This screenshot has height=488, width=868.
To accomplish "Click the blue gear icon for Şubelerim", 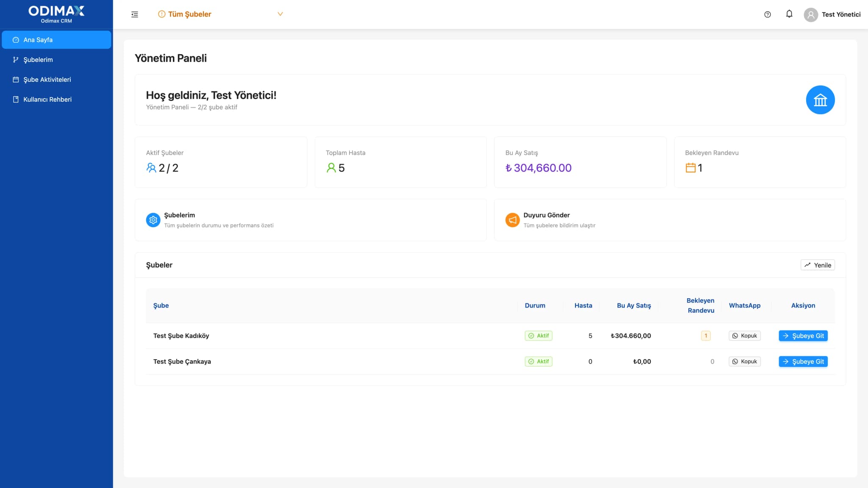I will coord(153,220).
